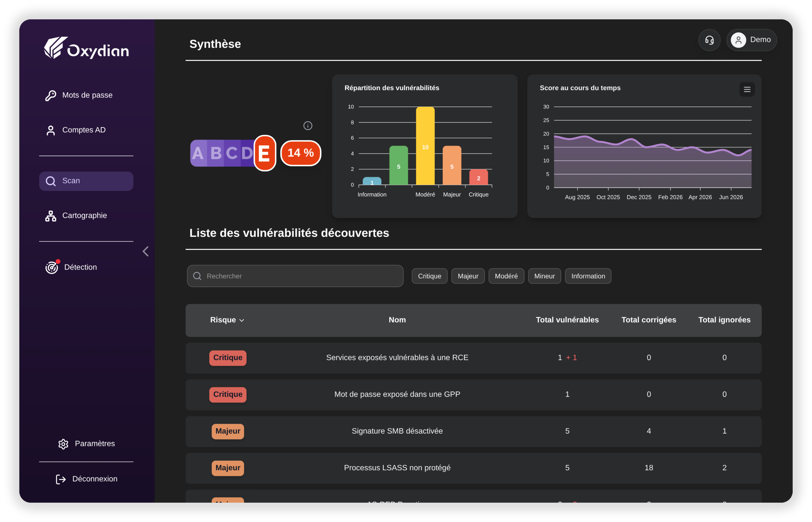The image size is (812, 522).
Task: Click the Feb 2026 axis label
Action: click(670, 197)
